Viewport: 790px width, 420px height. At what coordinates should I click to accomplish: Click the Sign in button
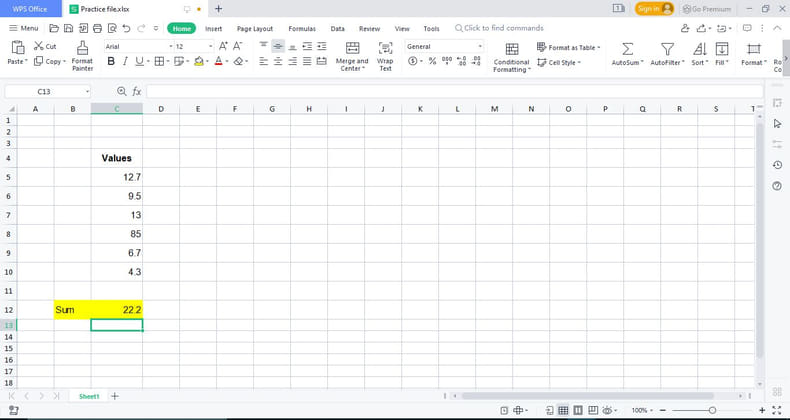654,9
